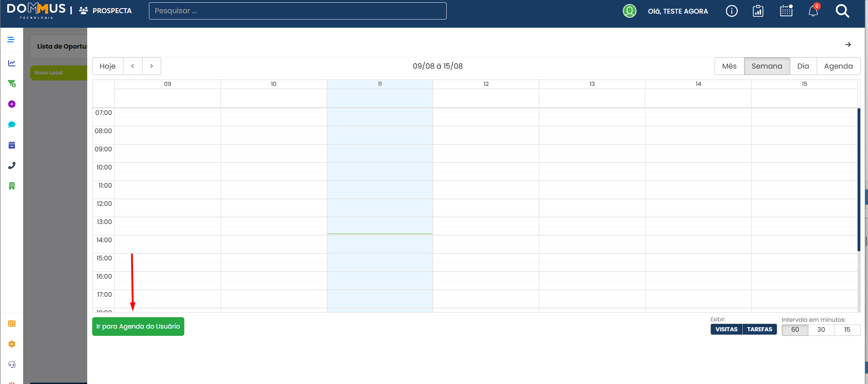Viewport: 868px width, 384px height.
Task: Open the hamburger menu in sidebar
Action: (11, 40)
